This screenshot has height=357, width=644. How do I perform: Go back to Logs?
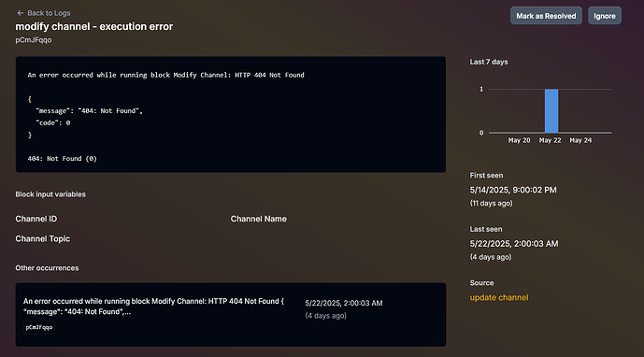[44, 13]
